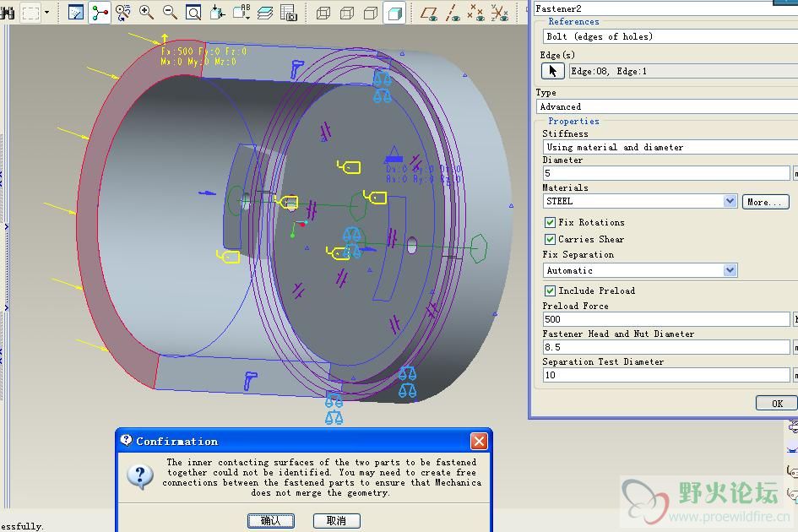798x532 pixels.
Task: Select the Dx:0 Dy:0 Dz:0 constraint label
Action: (423, 169)
